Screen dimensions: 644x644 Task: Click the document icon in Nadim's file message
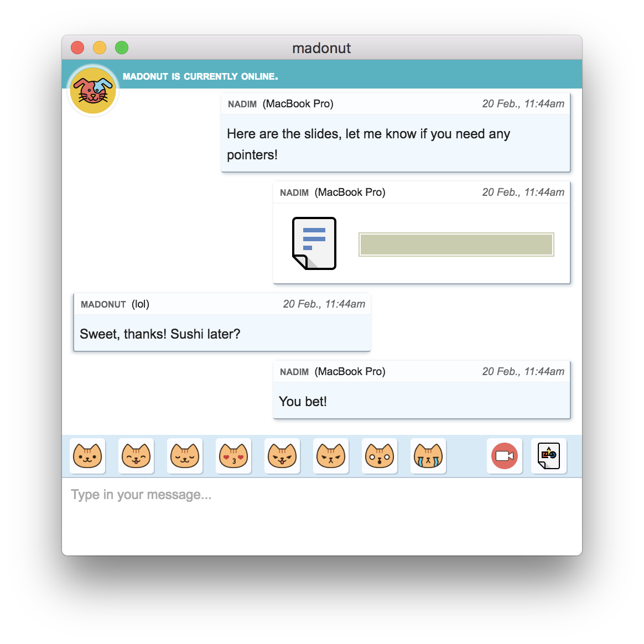pos(314,243)
